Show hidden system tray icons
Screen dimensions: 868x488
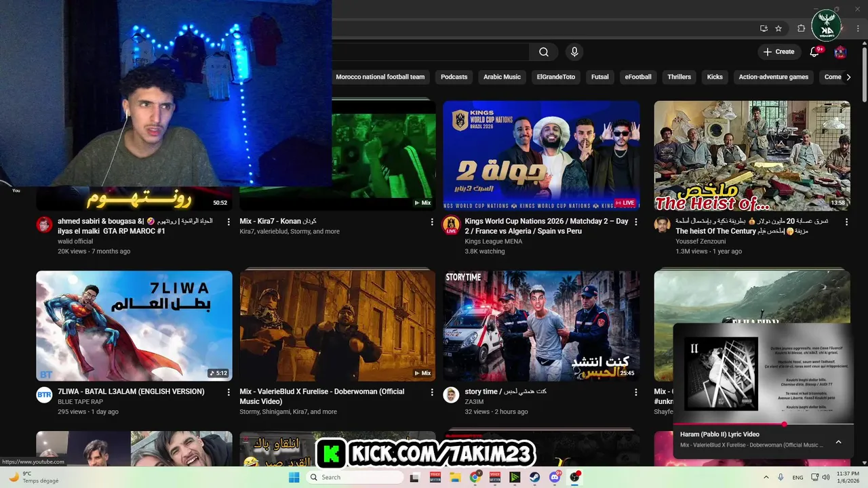coord(766,477)
